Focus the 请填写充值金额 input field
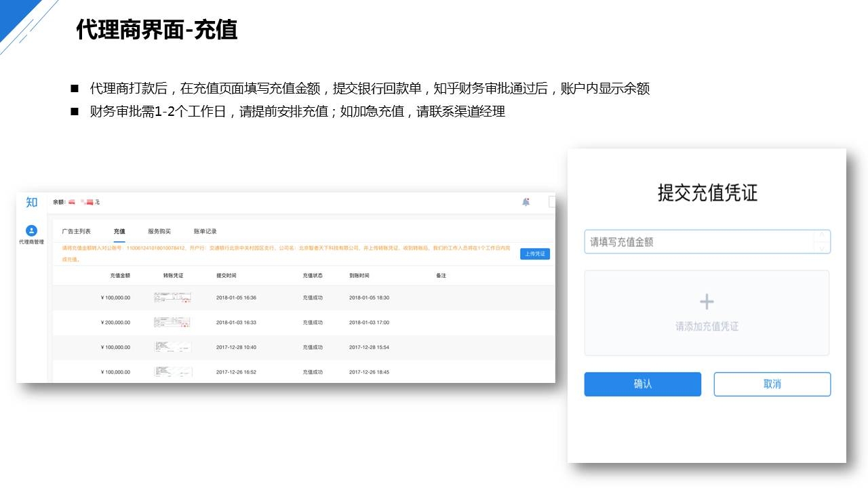This screenshot has height=488, width=868. click(698, 242)
